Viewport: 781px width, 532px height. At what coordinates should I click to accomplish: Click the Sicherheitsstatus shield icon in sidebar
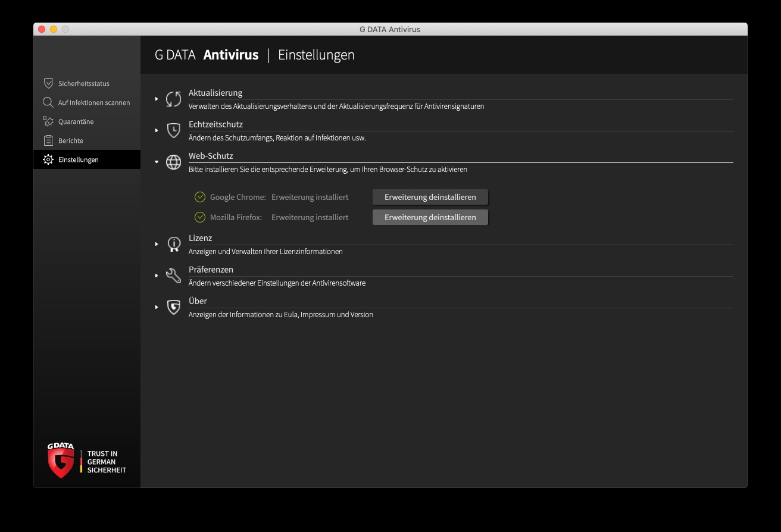pos(49,83)
